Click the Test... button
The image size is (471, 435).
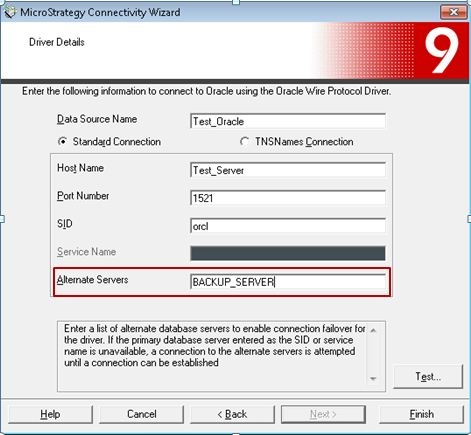click(x=428, y=377)
